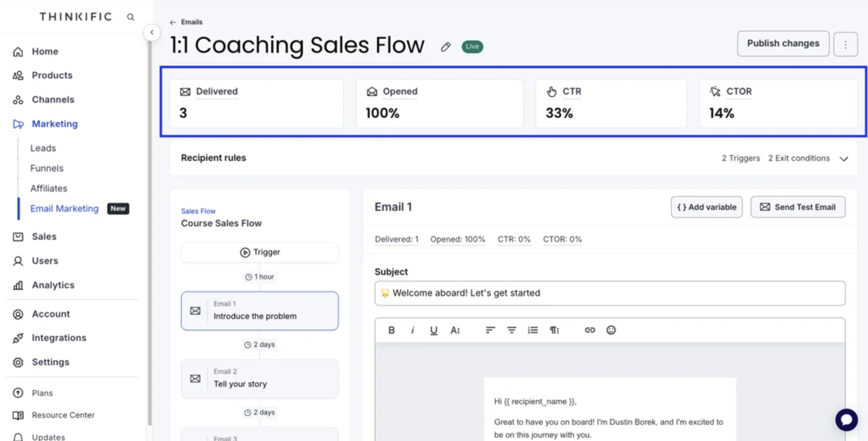Edit the flow title with the pencil icon
Image resolution: width=868 pixels, height=441 pixels.
click(x=445, y=47)
